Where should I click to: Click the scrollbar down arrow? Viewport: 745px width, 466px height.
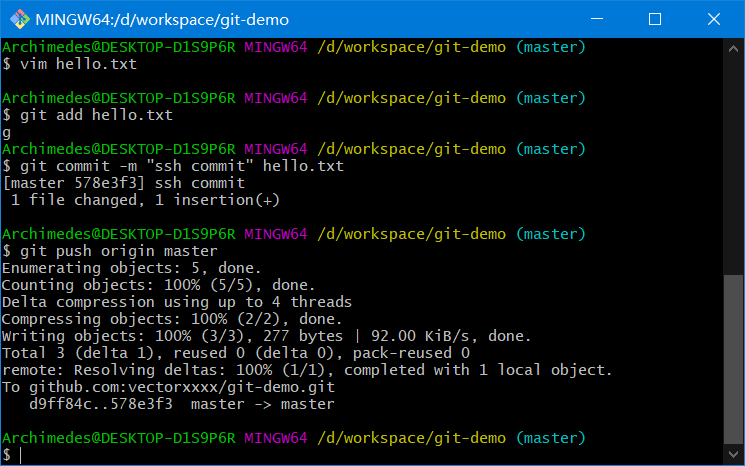[733, 454]
